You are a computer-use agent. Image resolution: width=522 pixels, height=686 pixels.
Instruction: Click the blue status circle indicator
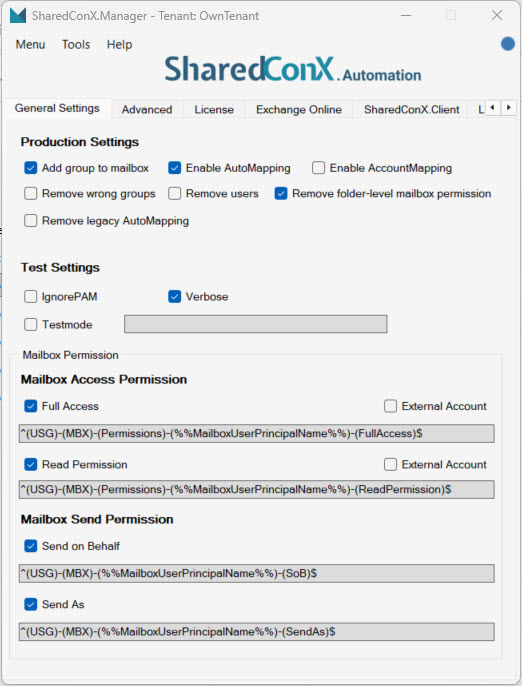508,44
